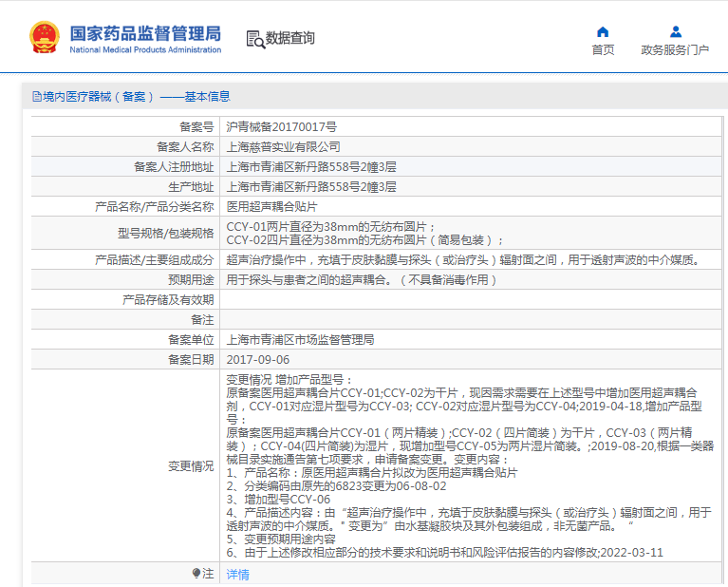Screen dimensions: 728x587
Task: Go to 首页 home page
Action: pyautogui.click(x=603, y=49)
